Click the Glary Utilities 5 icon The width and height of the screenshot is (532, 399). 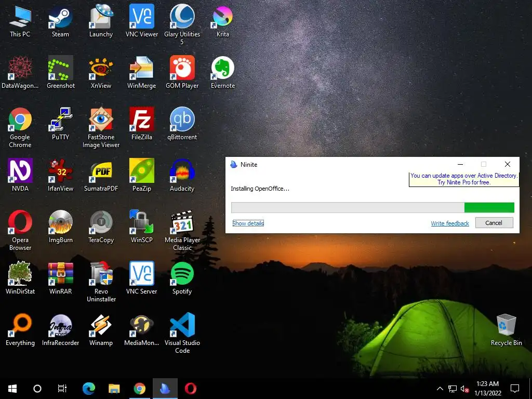click(182, 24)
